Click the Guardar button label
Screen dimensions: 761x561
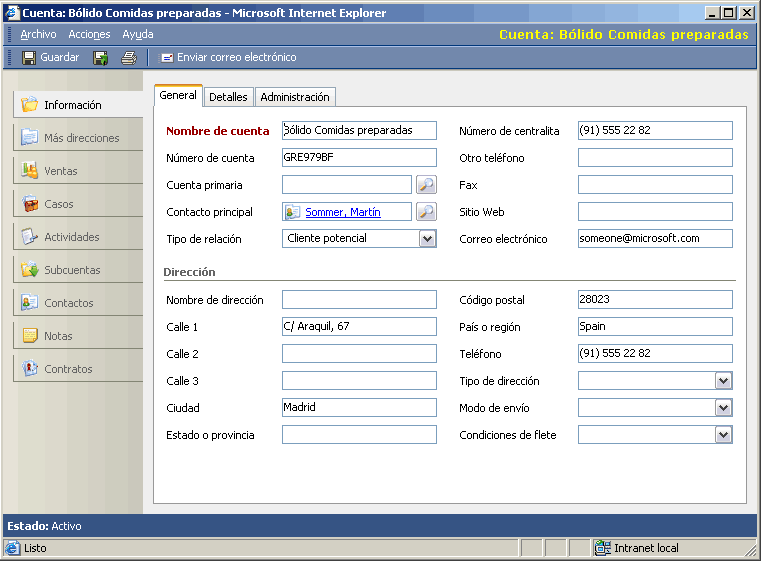60,57
